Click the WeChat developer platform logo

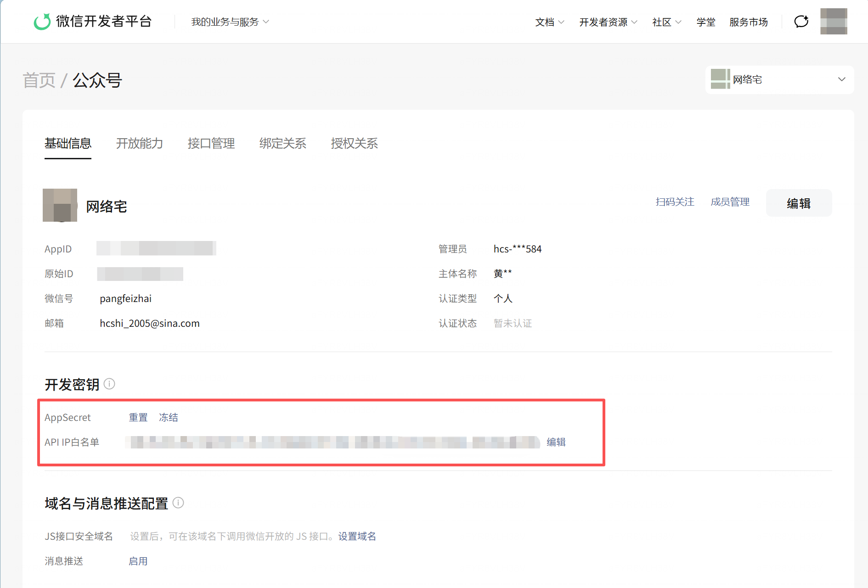coord(92,22)
